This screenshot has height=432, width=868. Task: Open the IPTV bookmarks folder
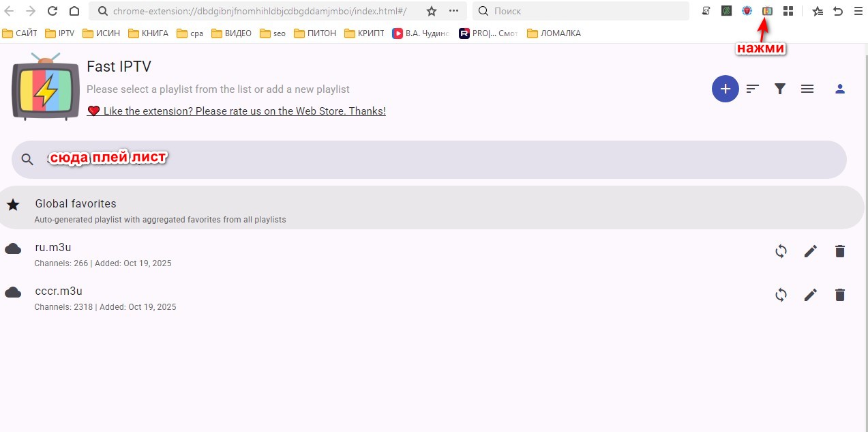coord(60,33)
